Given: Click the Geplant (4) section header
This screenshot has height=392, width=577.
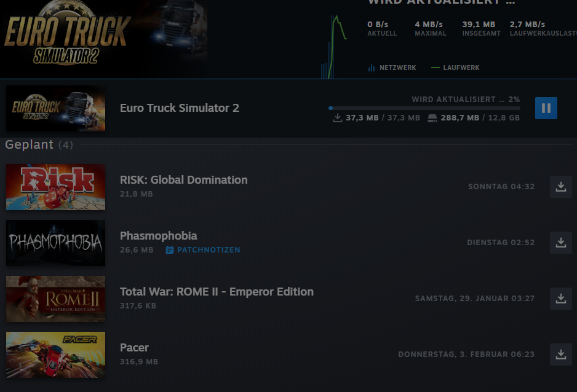Looking at the screenshot, I should 39,144.
